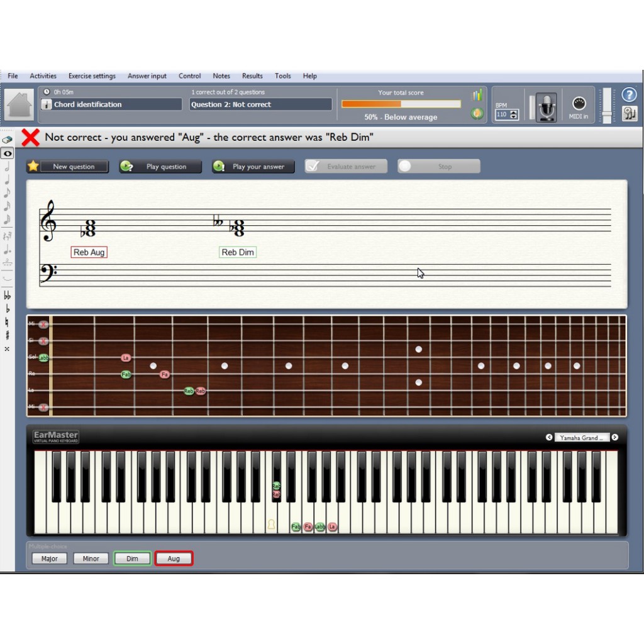Select the rest symbols tool
Image resolution: width=644 pixels, height=644 pixels.
[7, 236]
